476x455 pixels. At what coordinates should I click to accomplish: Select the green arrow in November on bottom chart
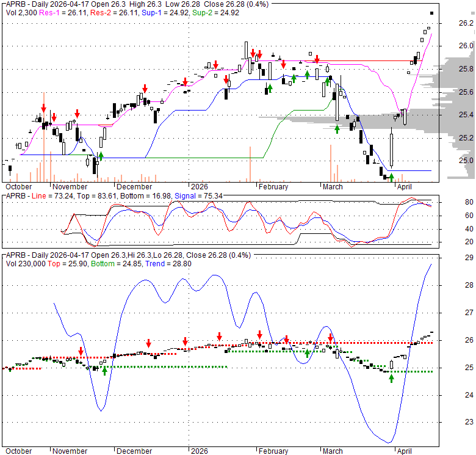click(x=104, y=370)
